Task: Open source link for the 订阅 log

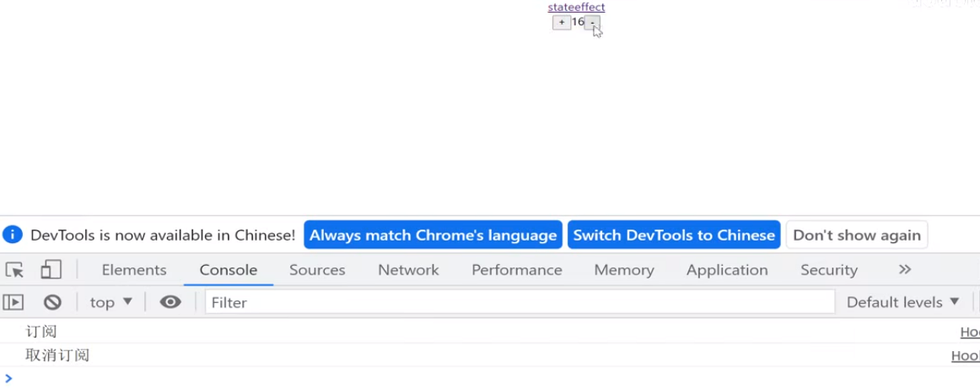Action: tap(970, 332)
